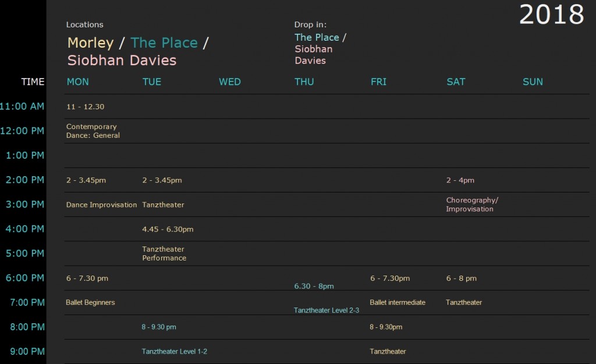Image resolution: width=596 pixels, height=364 pixels.
Task: Select the 2018 year label
Action: pyautogui.click(x=552, y=15)
